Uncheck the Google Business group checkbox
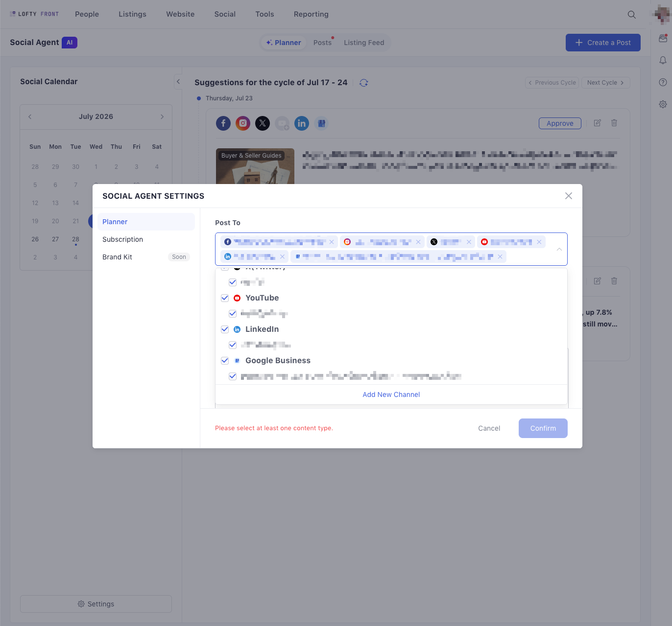Viewport: 672px width, 626px height. [225, 361]
